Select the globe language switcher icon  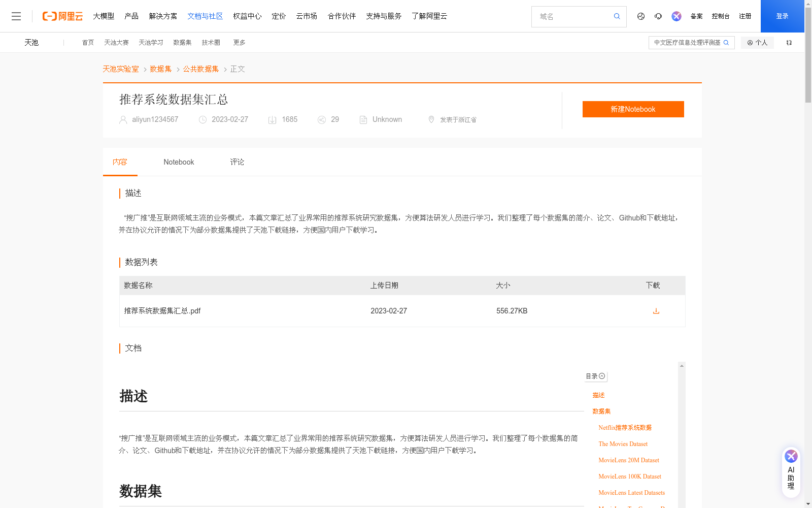point(640,16)
